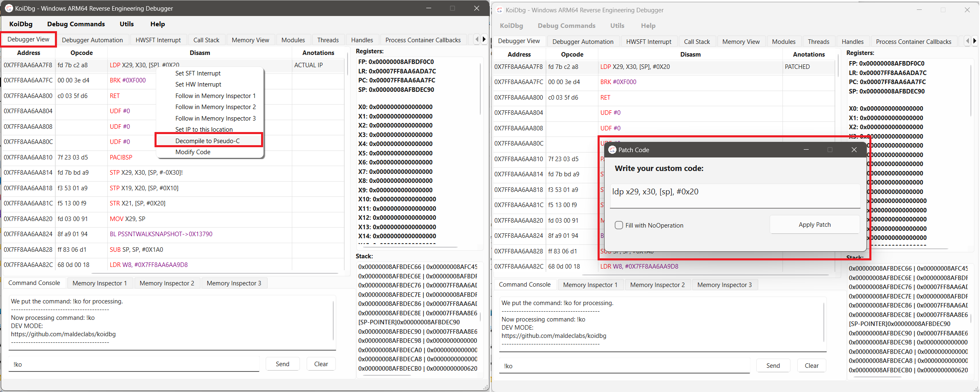Image resolution: width=980 pixels, height=392 pixels.
Task: Click right tab-scroll arrow in right window
Action: [x=975, y=41]
